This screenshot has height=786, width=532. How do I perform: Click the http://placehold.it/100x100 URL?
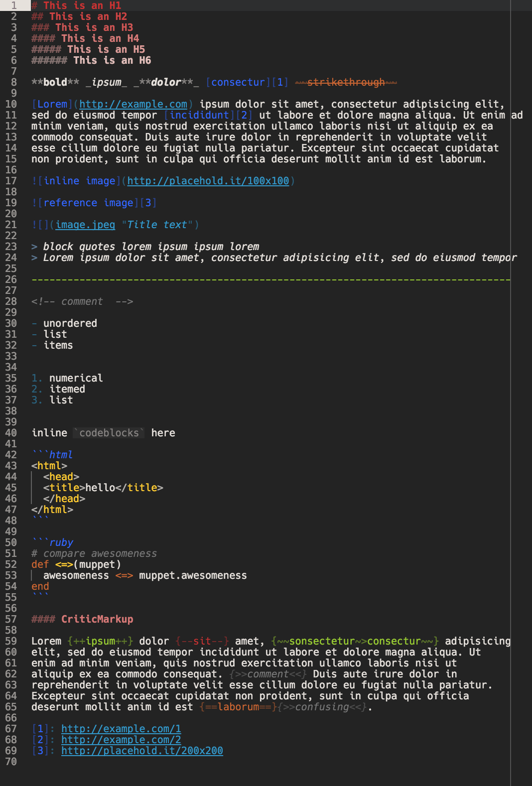(208, 181)
